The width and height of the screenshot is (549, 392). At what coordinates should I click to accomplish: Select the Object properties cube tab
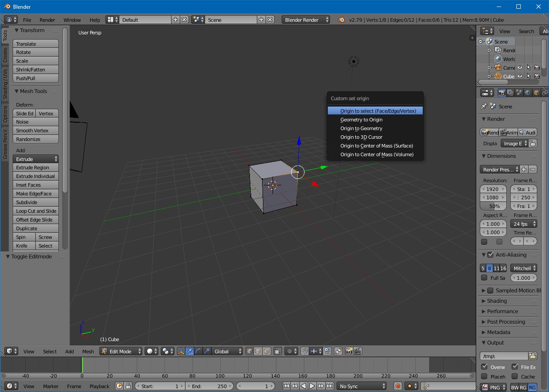[536, 93]
